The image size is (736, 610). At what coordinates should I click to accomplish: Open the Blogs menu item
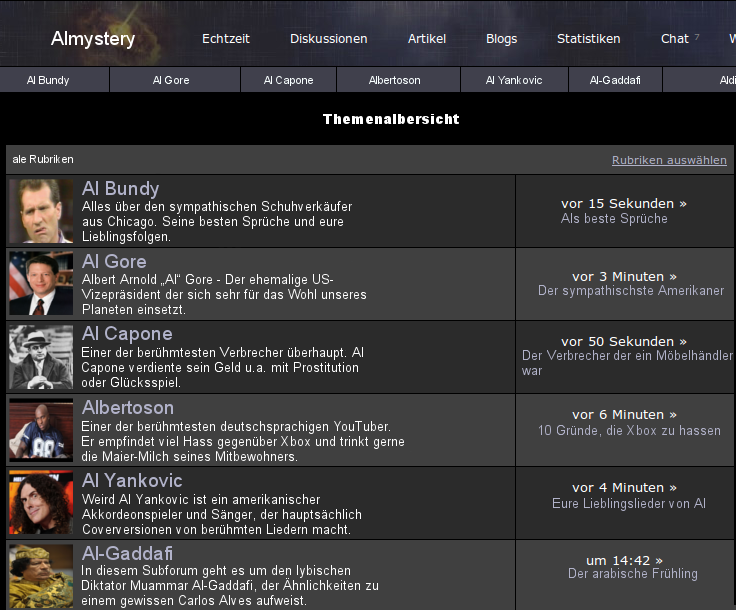(502, 39)
